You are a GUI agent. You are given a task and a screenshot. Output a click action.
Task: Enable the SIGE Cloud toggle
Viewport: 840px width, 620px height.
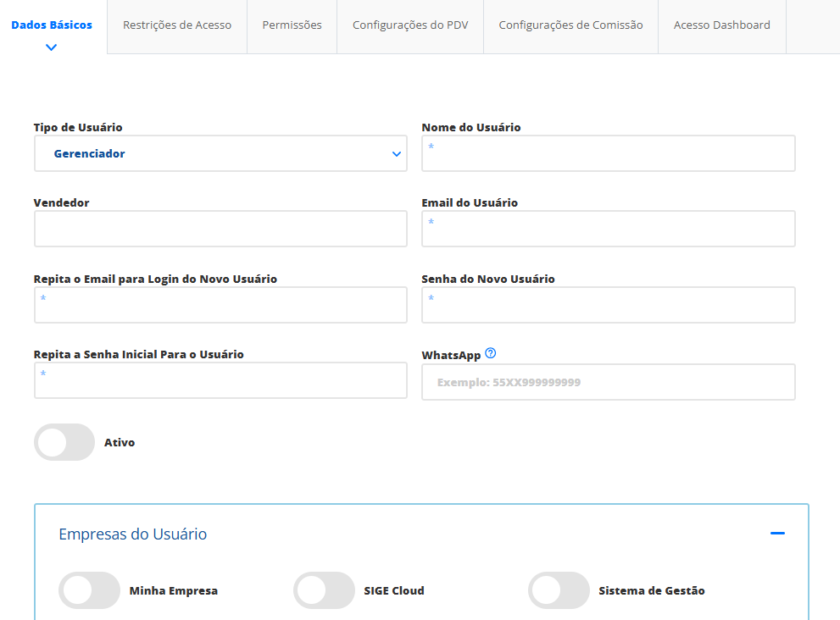[x=324, y=590]
